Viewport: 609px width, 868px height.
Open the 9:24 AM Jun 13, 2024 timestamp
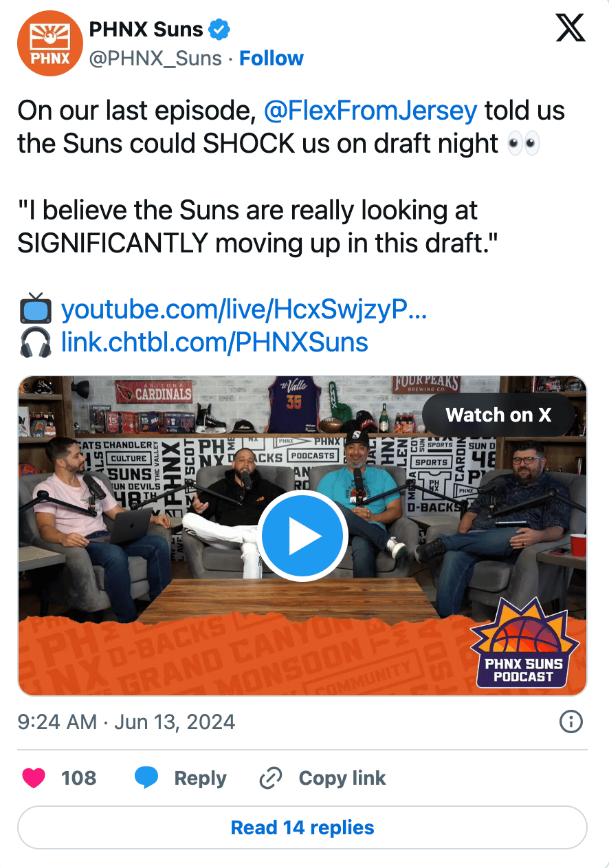tap(126, 721)
